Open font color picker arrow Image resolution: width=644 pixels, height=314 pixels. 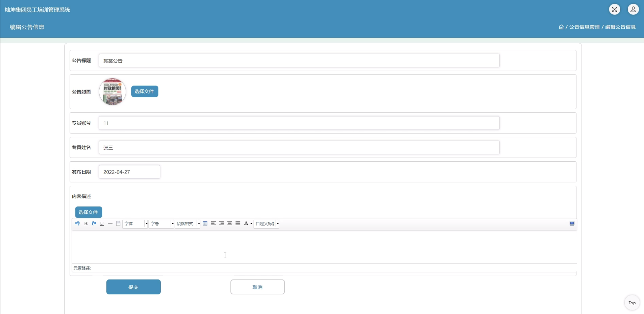251,224
